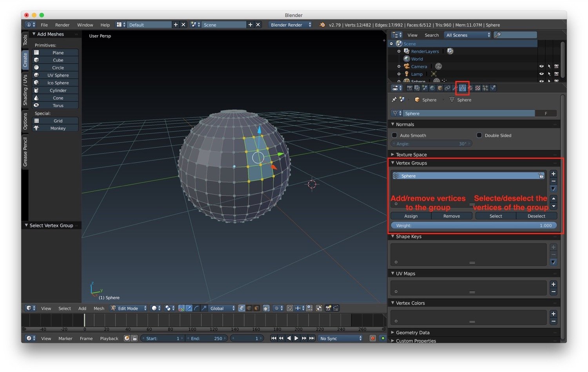
Task: Click the Select vertex group button
Action: (x=495, y=216)
